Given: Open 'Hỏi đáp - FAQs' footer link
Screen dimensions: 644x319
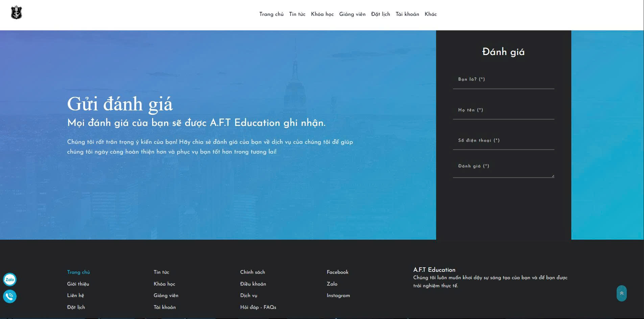Looking at the screenshot, I should pyautogui.click(x=258, y=307).
